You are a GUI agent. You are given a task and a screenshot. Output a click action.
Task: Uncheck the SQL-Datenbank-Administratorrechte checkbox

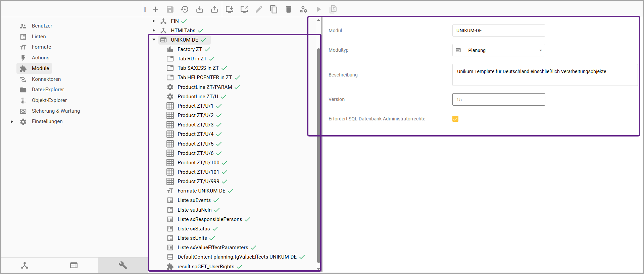[455, 119]
